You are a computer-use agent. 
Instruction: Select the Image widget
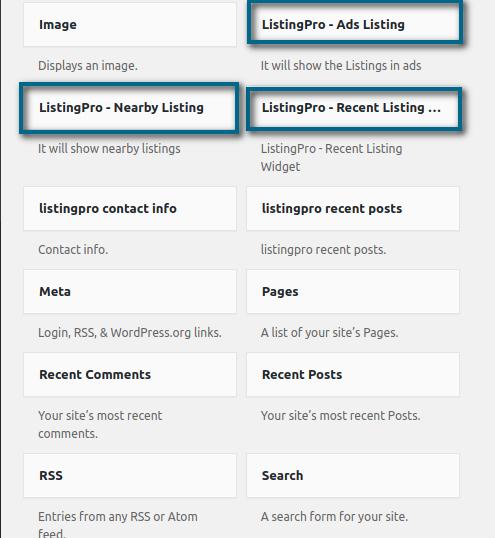130,25
